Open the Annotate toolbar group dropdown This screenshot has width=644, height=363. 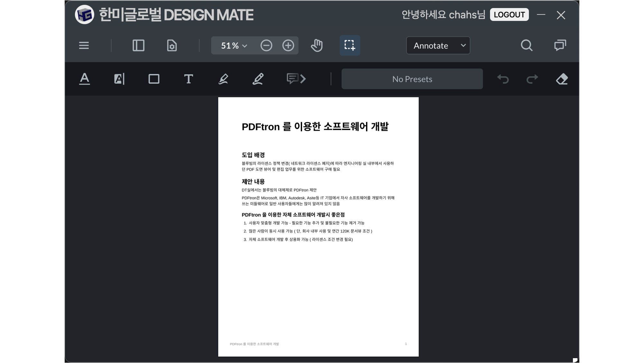[438, 45]
